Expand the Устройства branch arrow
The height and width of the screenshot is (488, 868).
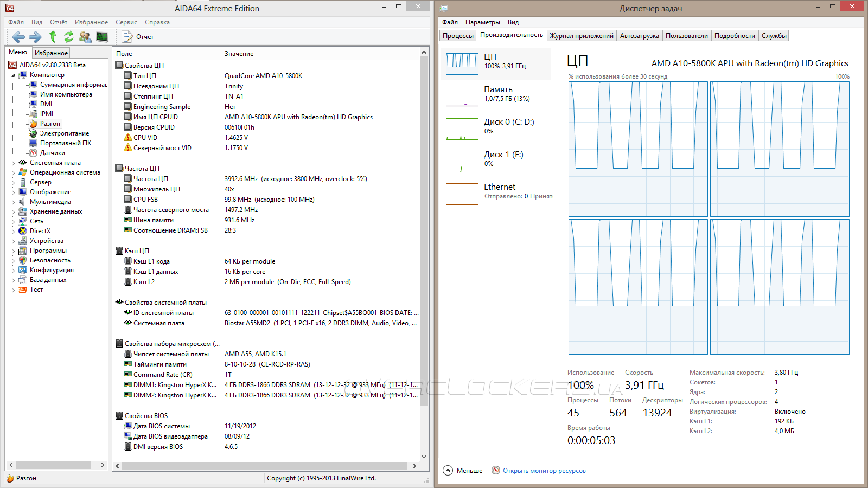pyautogui.click(x=14, y=241)
